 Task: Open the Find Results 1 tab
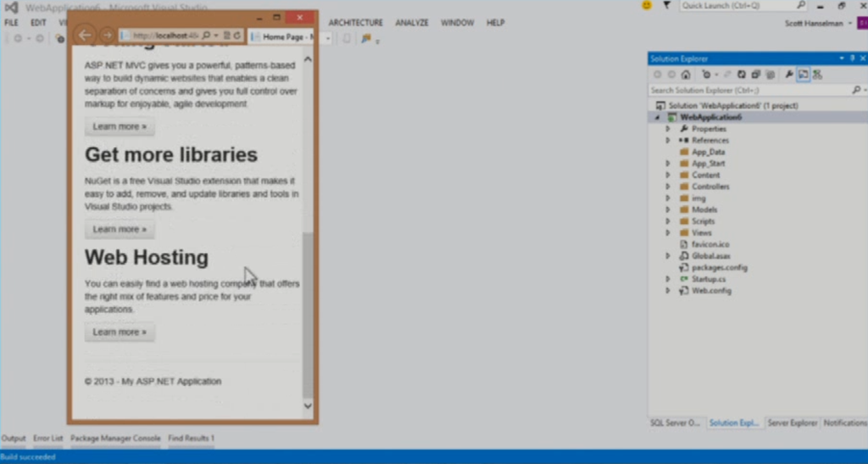click(191, 438)
